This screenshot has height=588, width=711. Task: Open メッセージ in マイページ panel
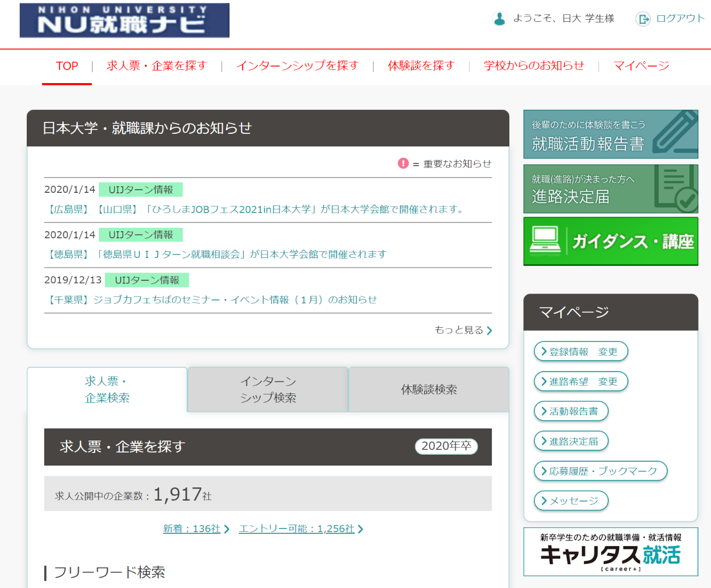click(x=571, y=501)
